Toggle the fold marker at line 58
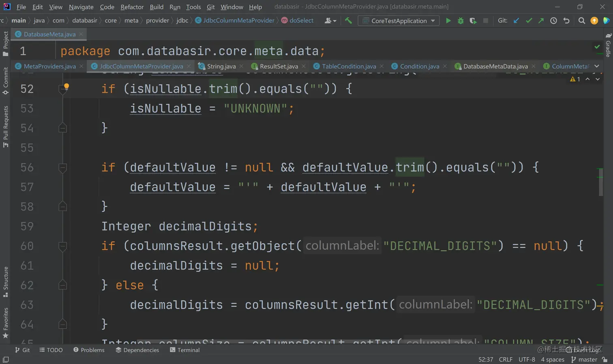 [x=63, y=207]
